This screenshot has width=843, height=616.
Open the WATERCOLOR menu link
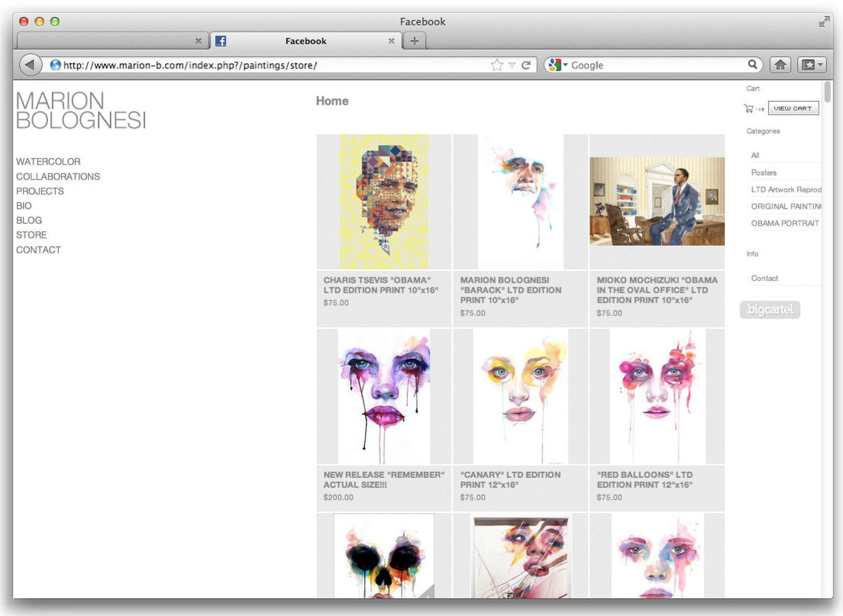click(48, 162)
